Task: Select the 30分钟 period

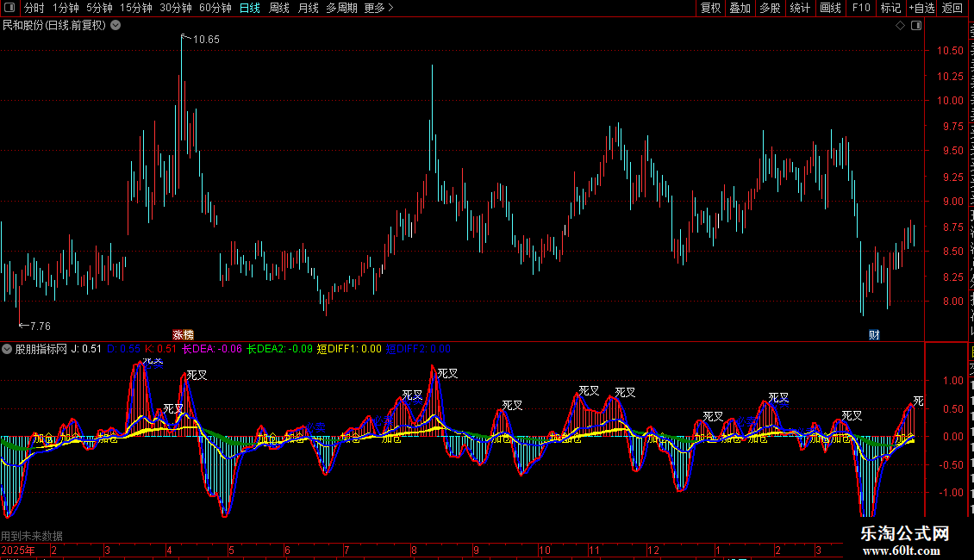Action: tap(176, 8)
